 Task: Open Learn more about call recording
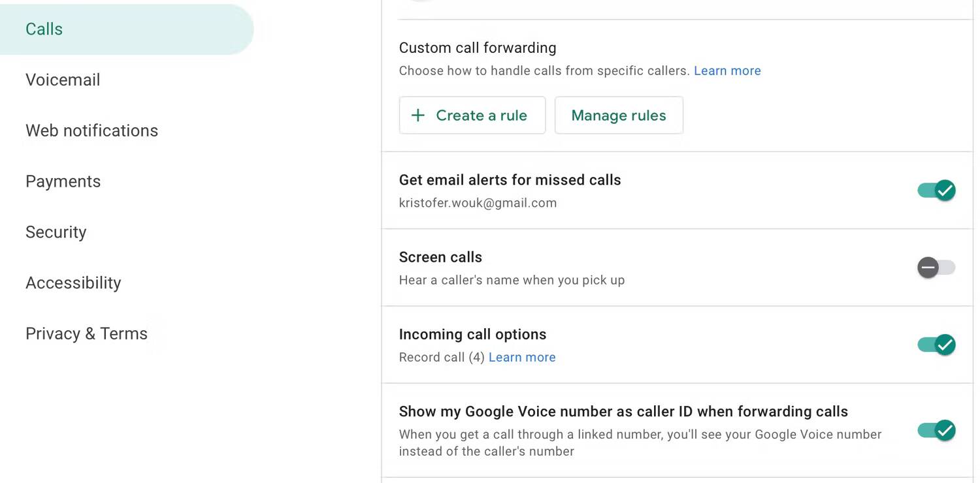pyautogui.click(x=521, y=357)
